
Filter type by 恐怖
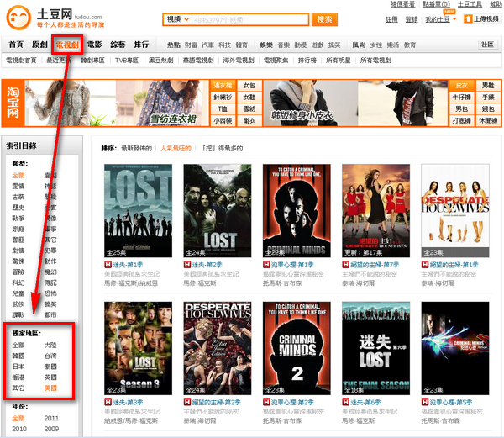(50, 293)
